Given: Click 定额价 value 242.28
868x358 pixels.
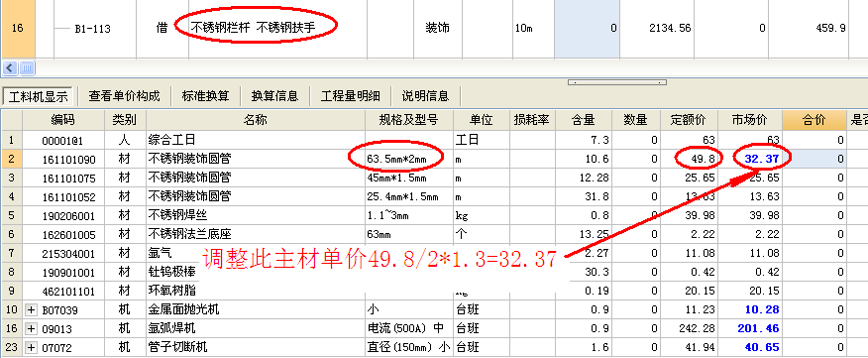Looking at the screenshot, I should click(x=697, y=328).
